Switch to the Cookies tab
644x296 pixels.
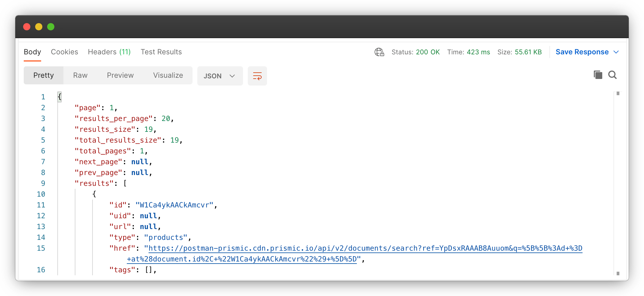coord(64,52)
